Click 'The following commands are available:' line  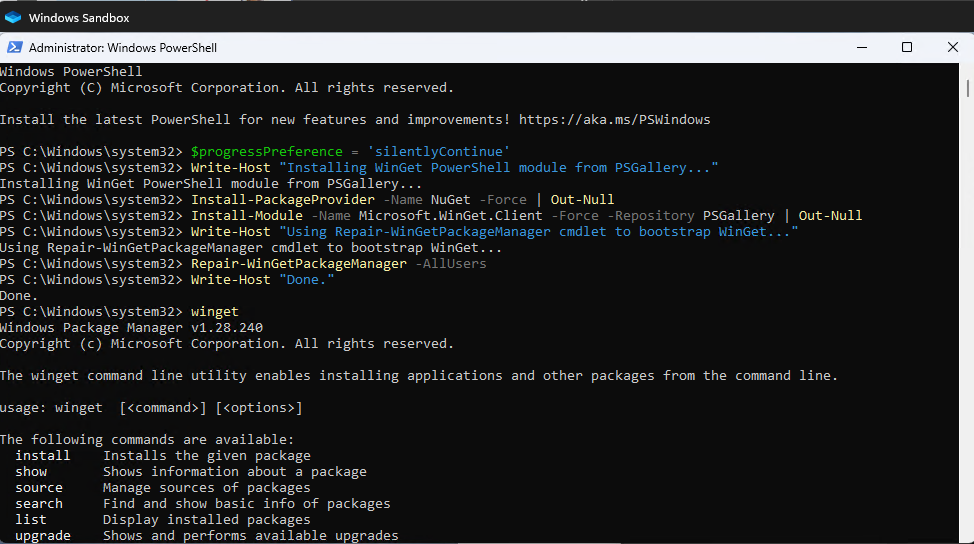[147, 440]
